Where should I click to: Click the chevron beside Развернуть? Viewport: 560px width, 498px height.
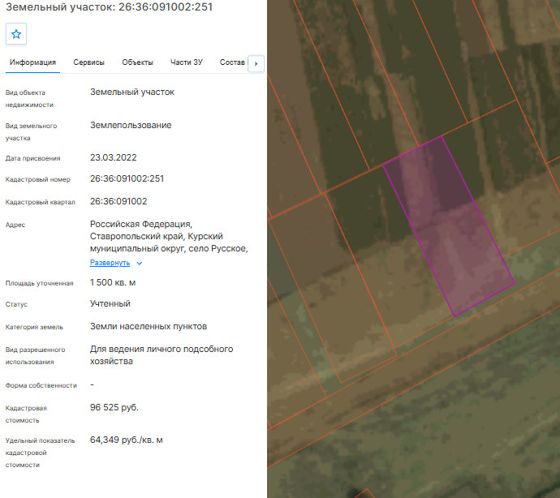click(139, 263)
